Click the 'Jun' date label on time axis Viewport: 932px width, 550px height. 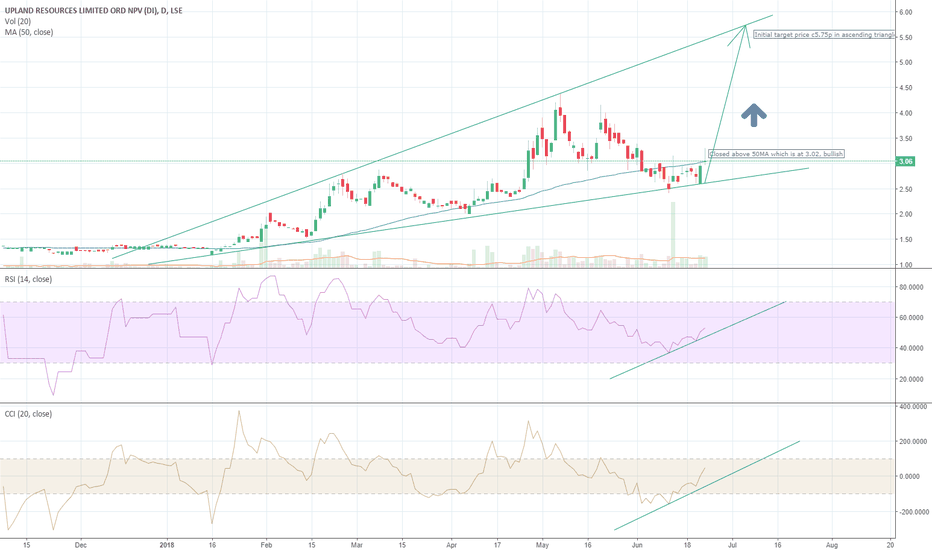pos(638,545)
